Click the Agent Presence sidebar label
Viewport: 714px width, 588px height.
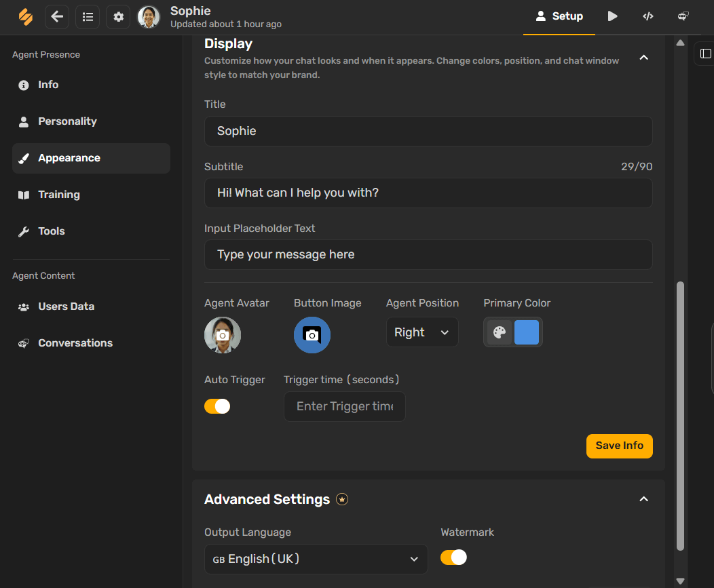(46, 55)
